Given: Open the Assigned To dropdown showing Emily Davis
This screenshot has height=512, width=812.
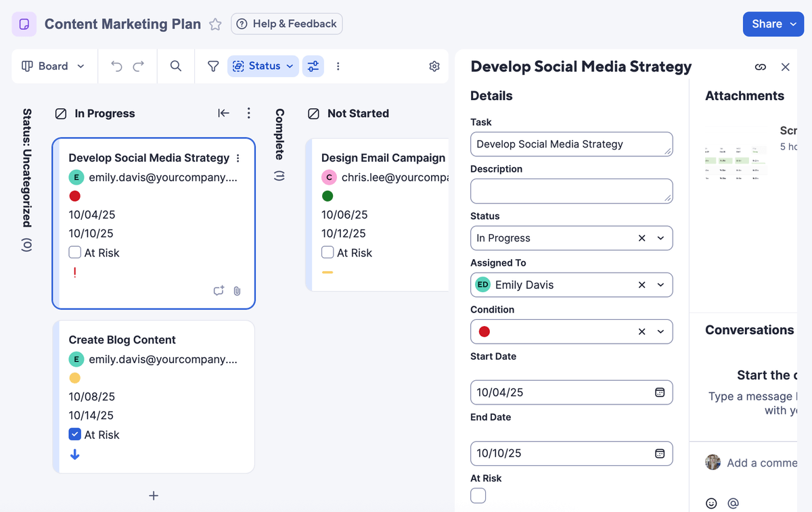Looking at the screenshot, I should (661, 285).
